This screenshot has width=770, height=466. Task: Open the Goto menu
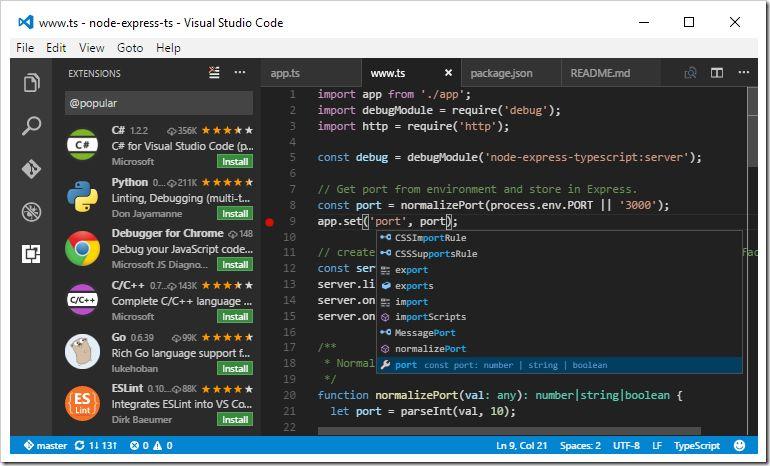(130, 48)
